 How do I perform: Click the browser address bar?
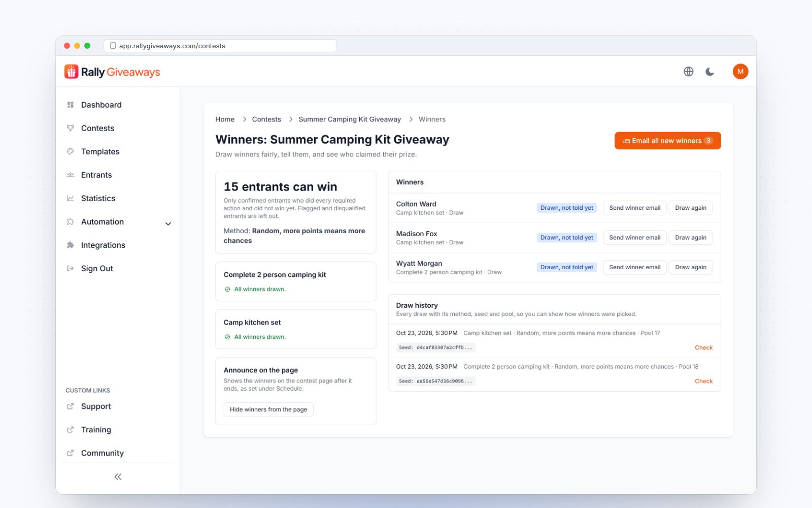[220, 46]
